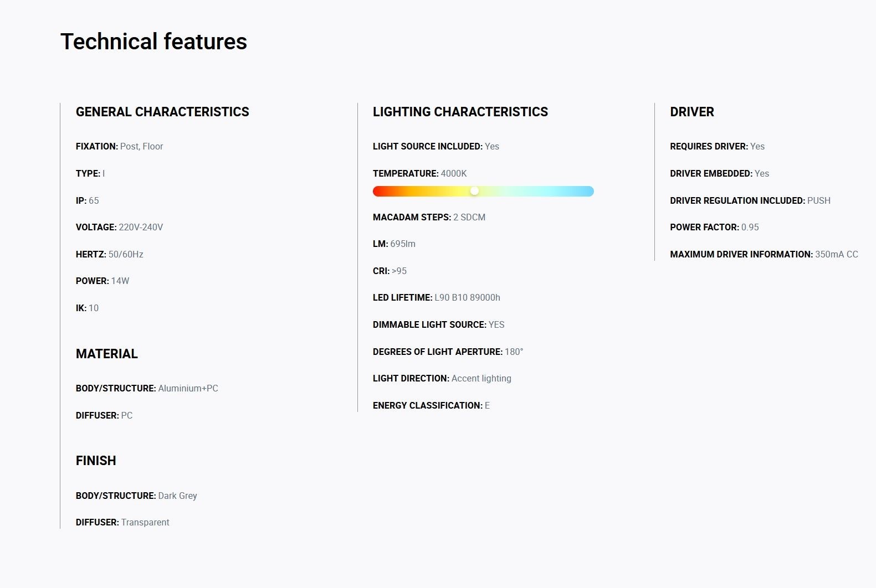Viewport: 876px width, 588px height.
Task: Select the Voltage 220V-240V entry
Action: (120, 227)
